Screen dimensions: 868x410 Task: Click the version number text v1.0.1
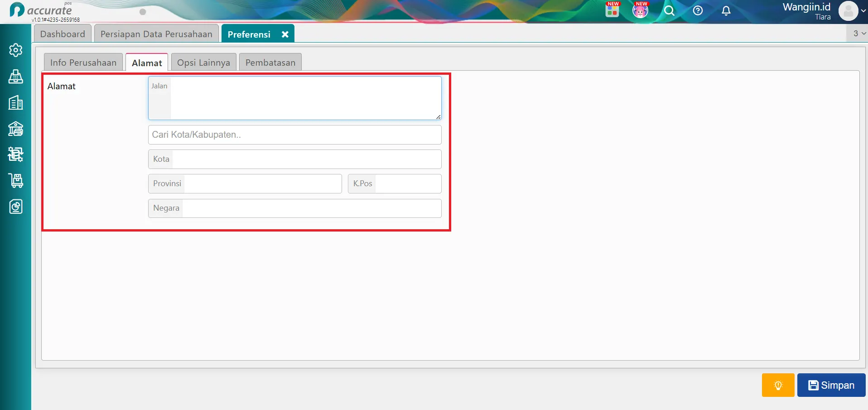coord(56,20)
